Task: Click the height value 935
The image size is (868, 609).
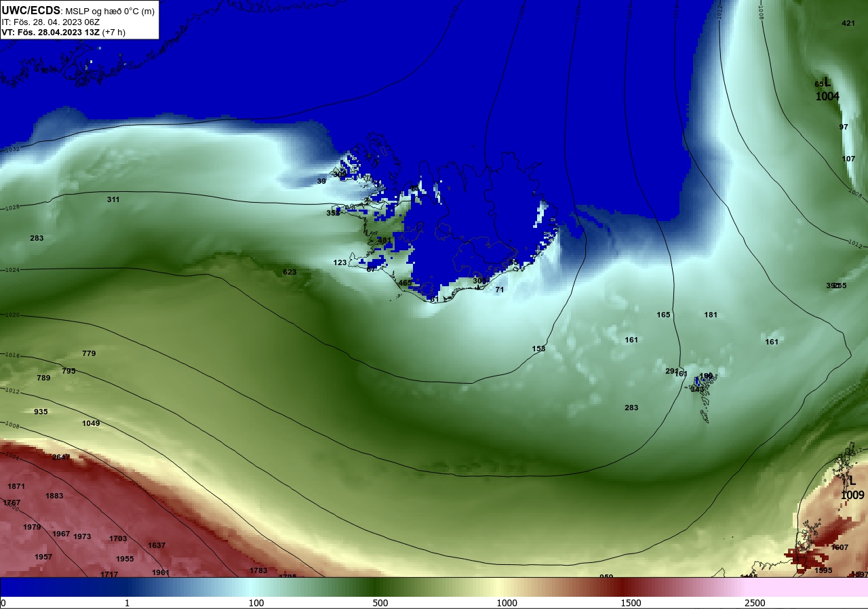Action: coord(41,412)
